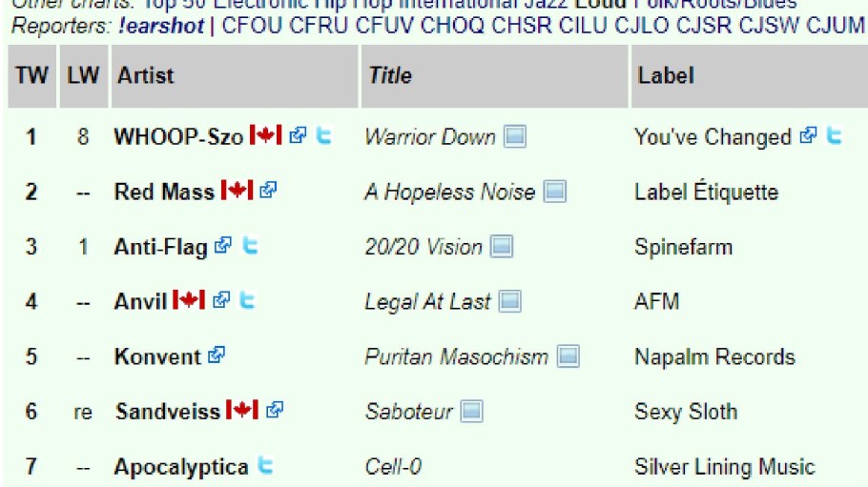Image resolution: width=868 pixels, height=487 pixels.
Task: Open WHOOP-Szo external website link icon
Action: [298, 136]
